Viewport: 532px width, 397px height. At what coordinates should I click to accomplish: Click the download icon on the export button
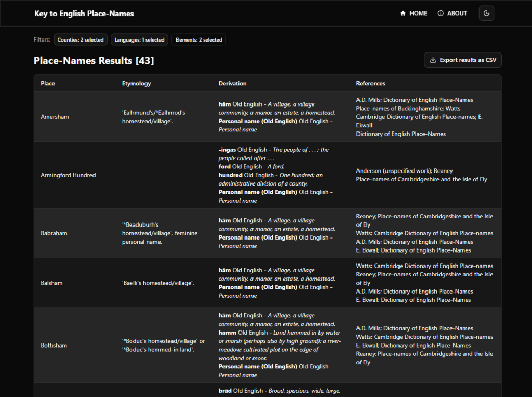(x=433, y=60)
